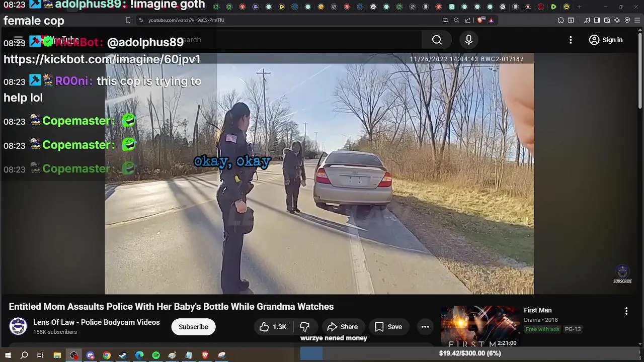The height and width of the screenshot is (362, 644).
Task: Like the video with 1.3K likes
Action: [273, 327]
